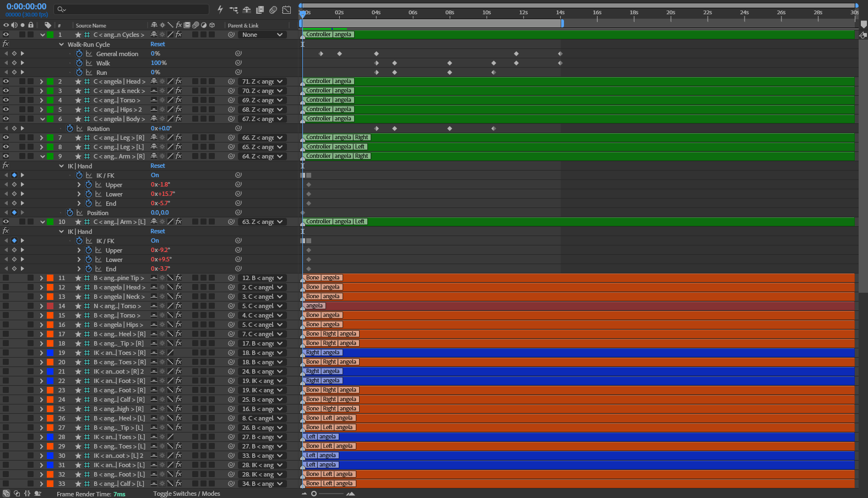Click the Source Name column header
The image size is (868, 498).
point(91,25)
